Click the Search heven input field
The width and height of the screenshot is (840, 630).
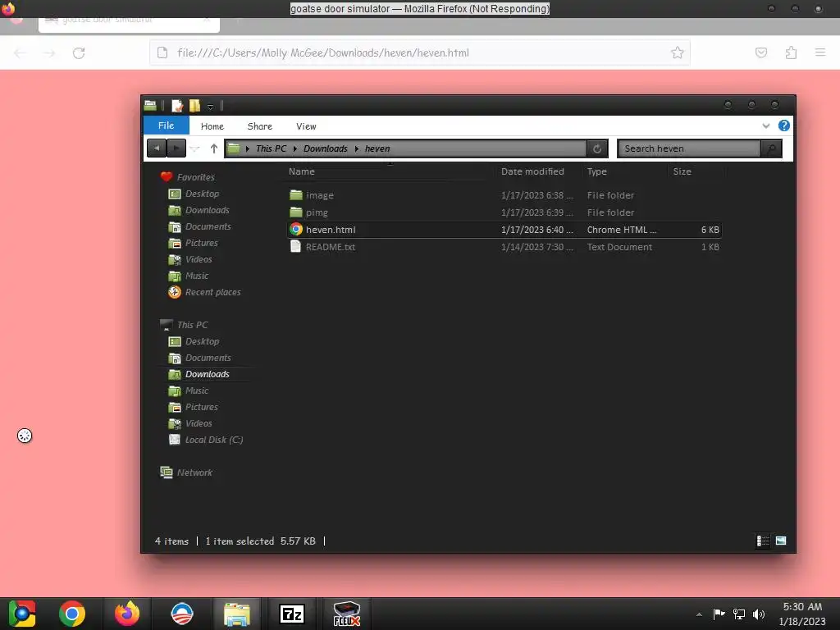click(689, 148)
